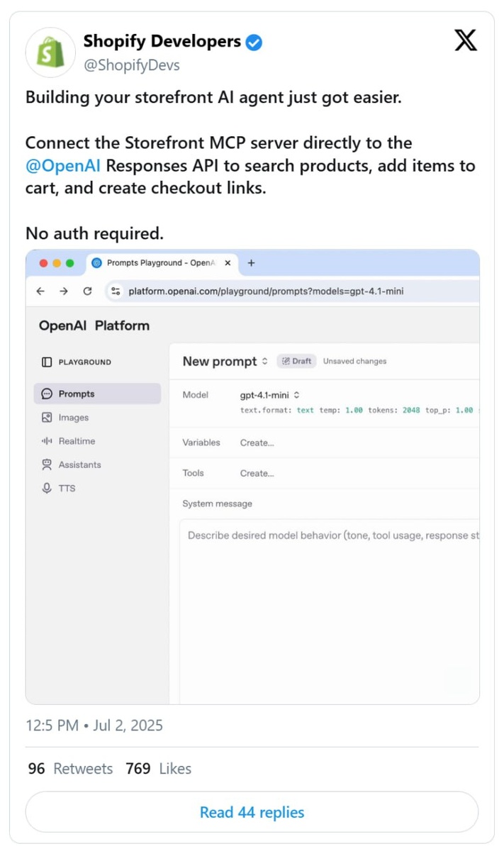This screenshot has width=504, height=851.
Task: Click the Images picture icon
Action: (47, 418)
